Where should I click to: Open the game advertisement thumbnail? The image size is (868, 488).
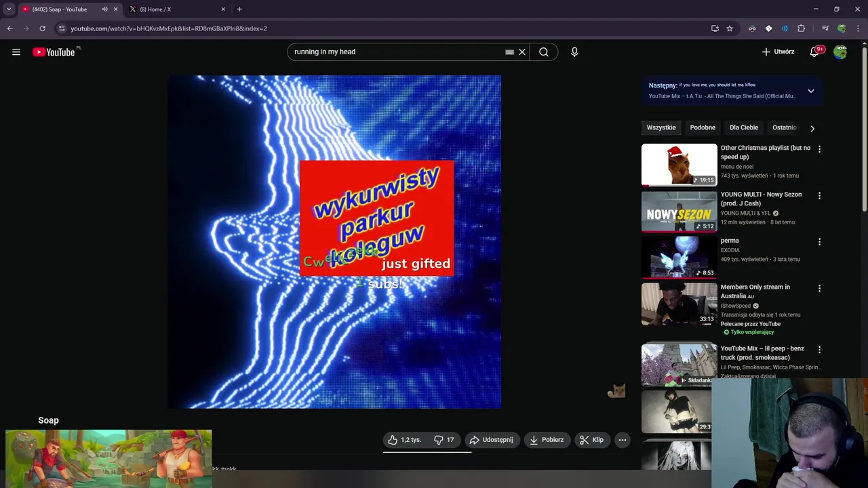108,459
